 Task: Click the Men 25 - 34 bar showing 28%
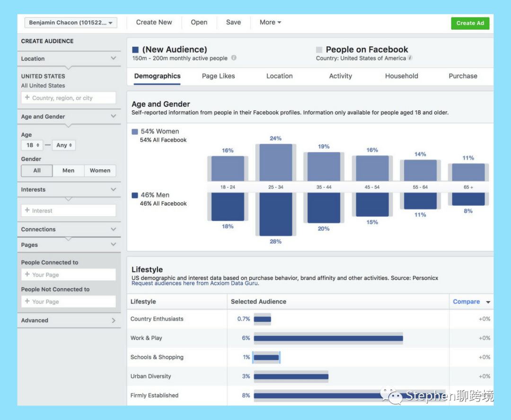pyautogui.click(x=276, y=214)
